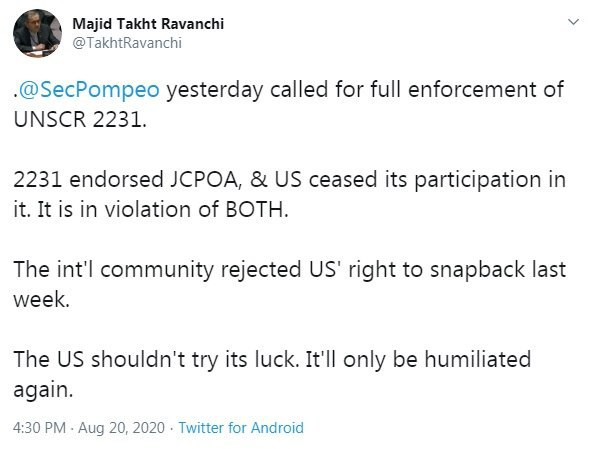Click the capitalized word 'BOTH'

point(257,209)
